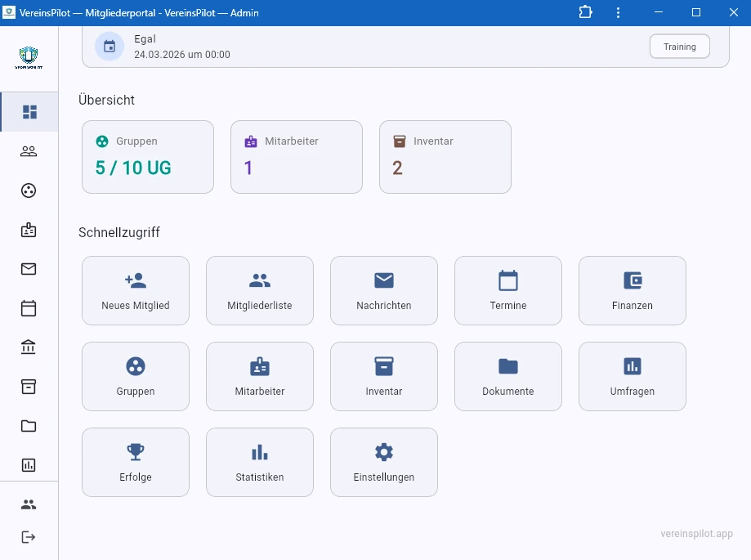Open Einstellungen from Schnellzugriff

(x=383, y=462)
